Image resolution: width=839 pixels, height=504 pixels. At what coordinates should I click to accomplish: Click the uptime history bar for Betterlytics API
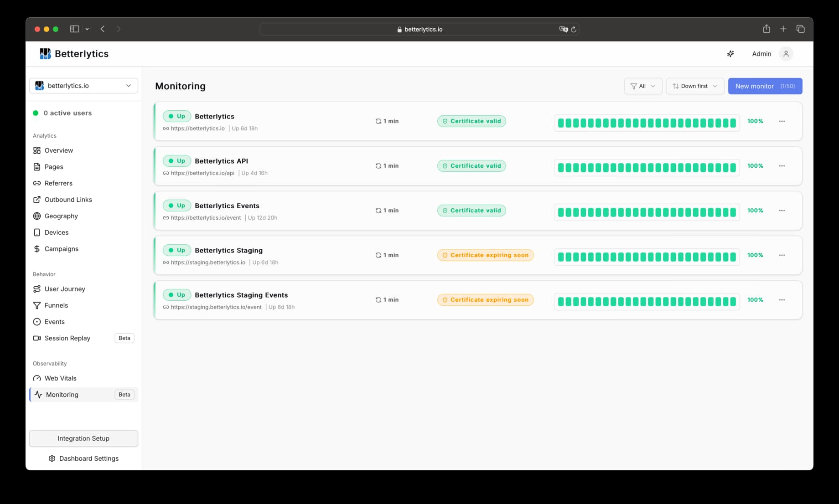(x=646, y=167)
